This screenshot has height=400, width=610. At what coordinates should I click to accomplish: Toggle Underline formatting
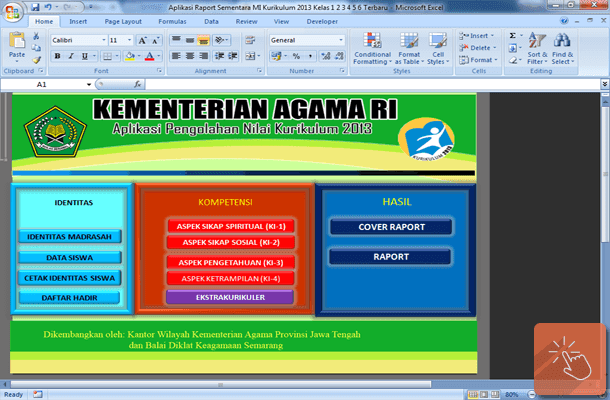[84, 56]
